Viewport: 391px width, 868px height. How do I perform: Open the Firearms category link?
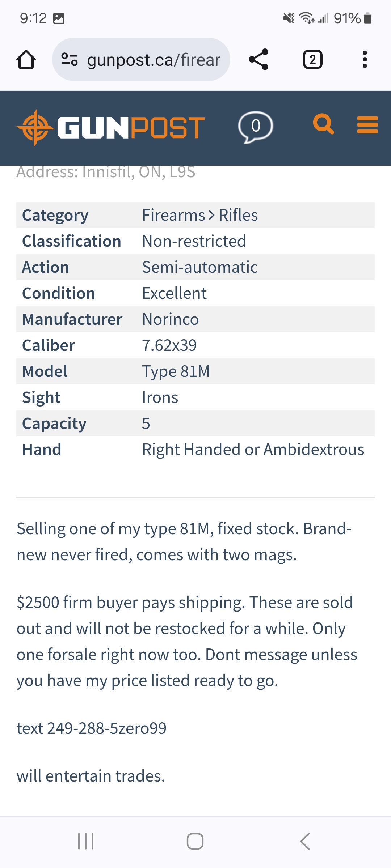pyautogui.click(x=173, y=215)
